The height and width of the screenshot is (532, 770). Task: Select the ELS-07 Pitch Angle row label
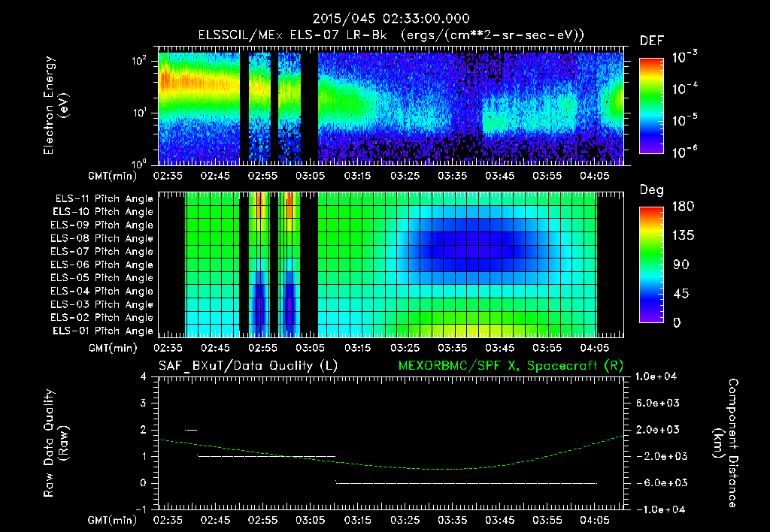[x=102, y=251]
